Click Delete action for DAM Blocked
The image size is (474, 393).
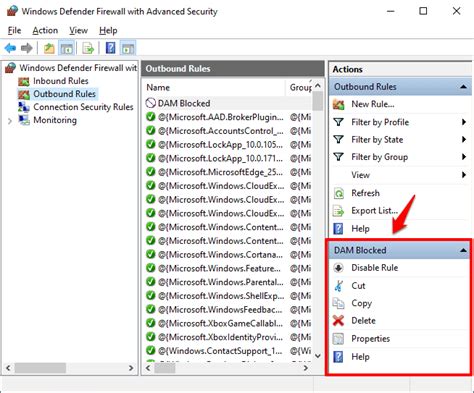[x=363, y=321]
